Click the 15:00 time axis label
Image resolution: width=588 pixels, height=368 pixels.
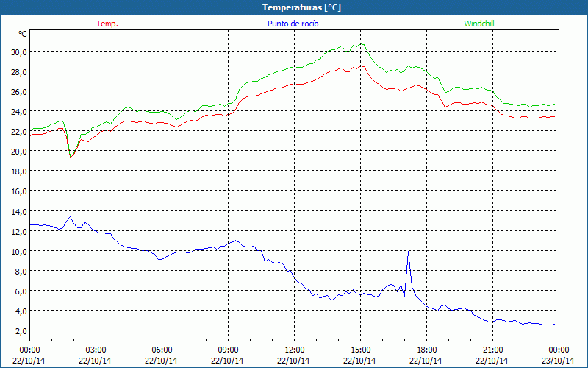360,350
